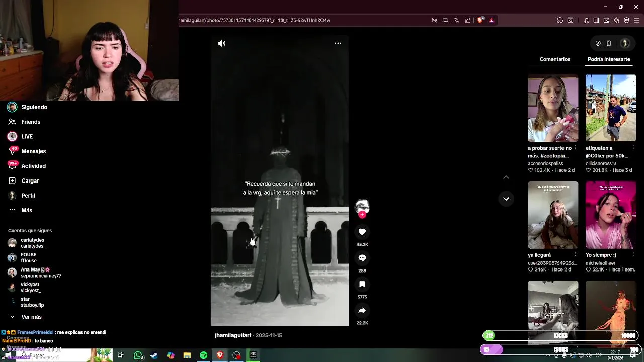
Task: Open the tab search icon in browser toolbar
Action: coord(570,20)
